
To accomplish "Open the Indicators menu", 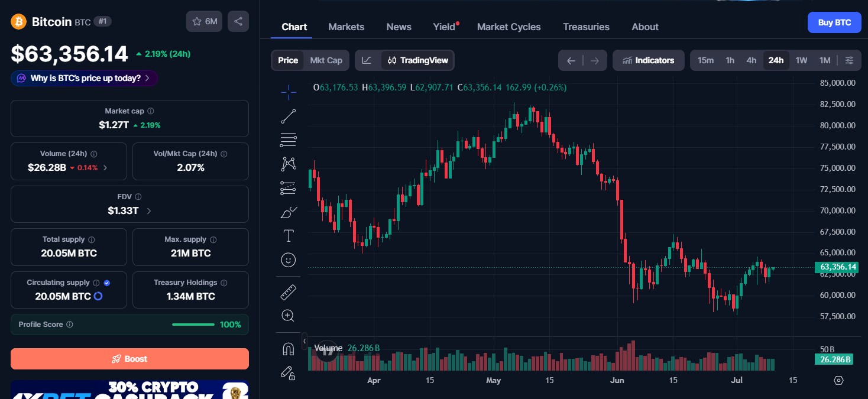I will click(x=649, y=60).
